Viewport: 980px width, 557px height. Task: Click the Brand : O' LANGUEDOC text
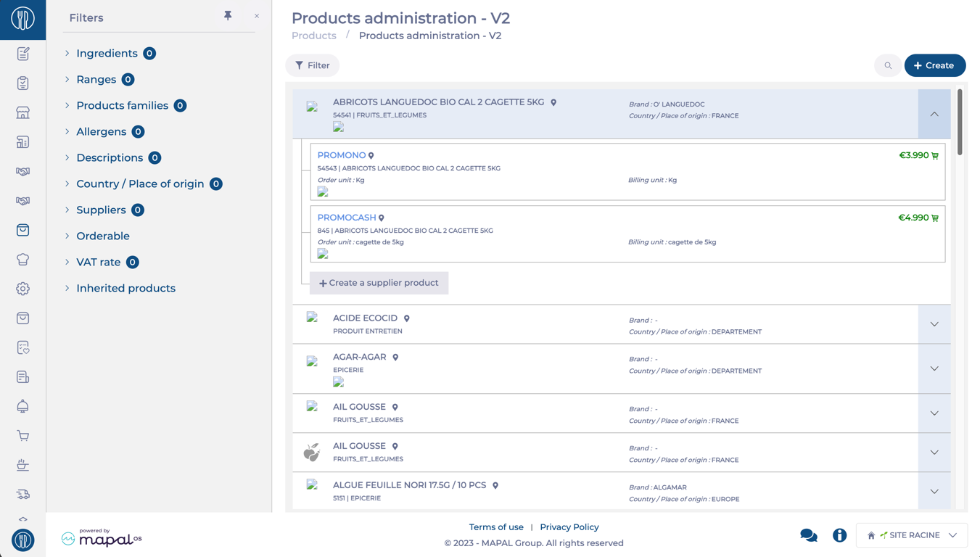pyautogui.click(x=667, y=104)
